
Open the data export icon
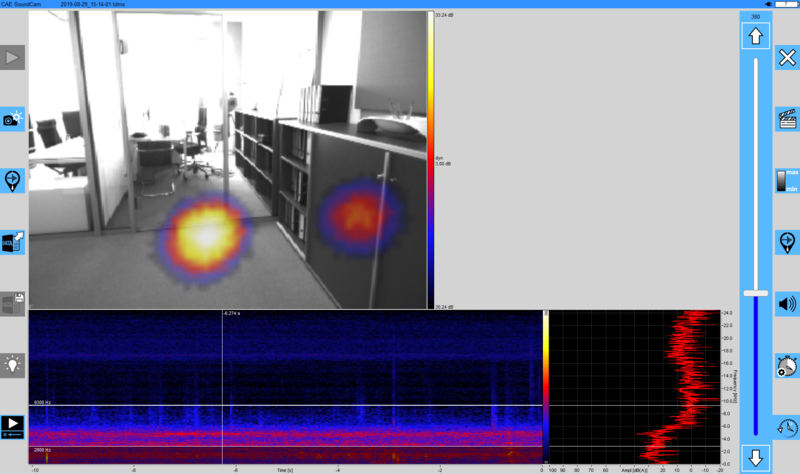point(12,241)
